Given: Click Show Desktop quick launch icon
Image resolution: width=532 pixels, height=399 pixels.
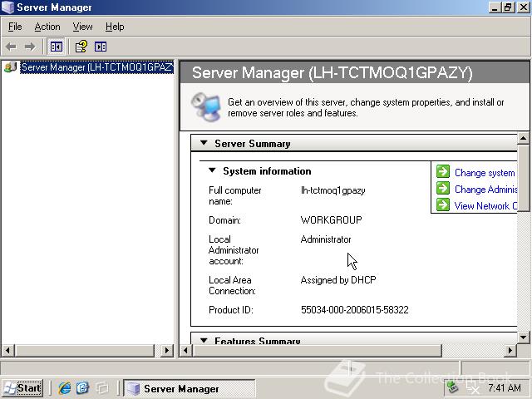Looking at the screenshot, I should tap(101, 387).
